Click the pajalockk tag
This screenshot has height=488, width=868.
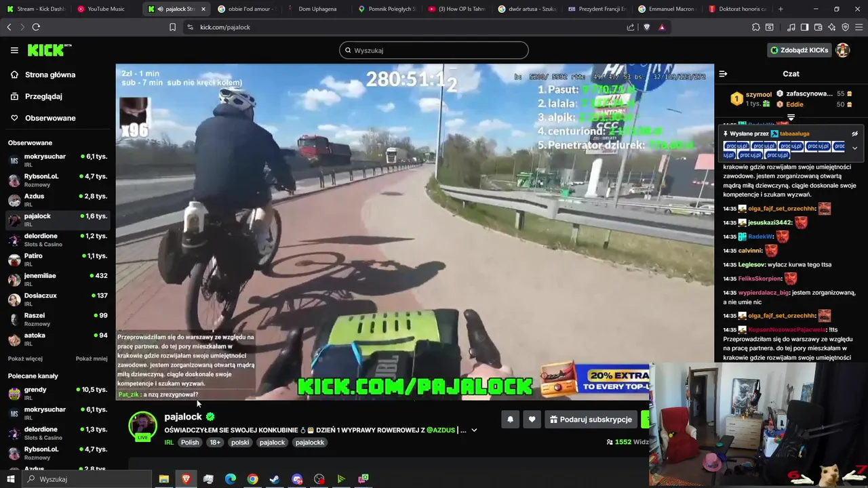[x=310, y=443]
